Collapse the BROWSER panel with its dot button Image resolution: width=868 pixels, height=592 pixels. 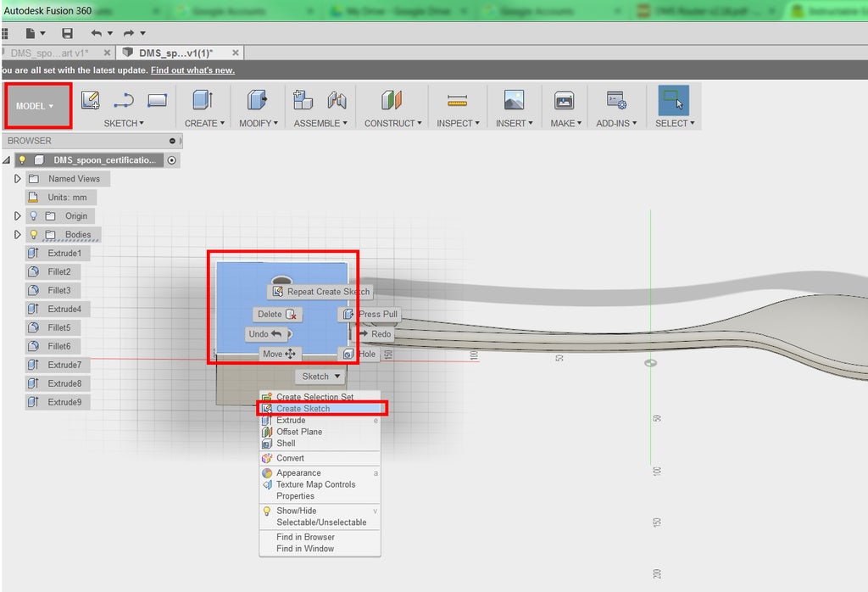[172, 142]
